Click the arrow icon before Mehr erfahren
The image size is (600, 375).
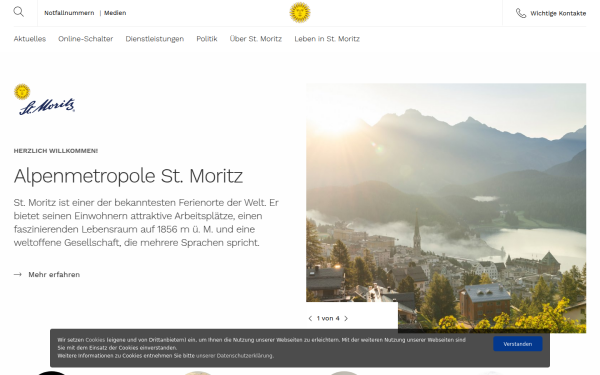(x=18, y=274)
